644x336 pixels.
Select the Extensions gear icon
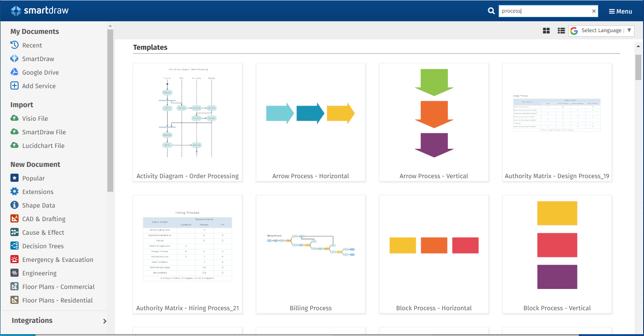[14, 192]
